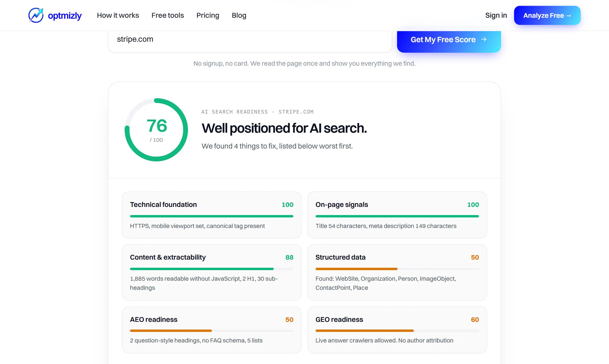Click the Technical foundation heading
The height and width of the screenshot is (364, 609).
pyautogui.click(x=163, y=205)
